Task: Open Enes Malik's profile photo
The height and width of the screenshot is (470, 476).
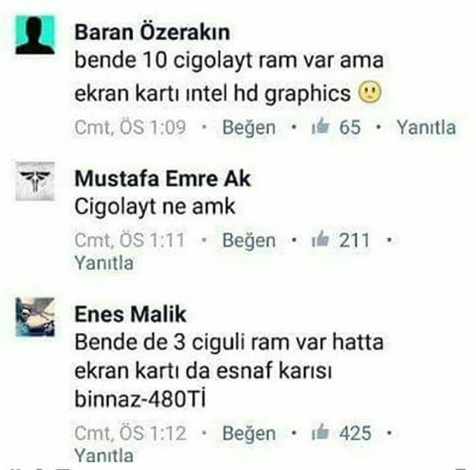Action: pos(35,317)
